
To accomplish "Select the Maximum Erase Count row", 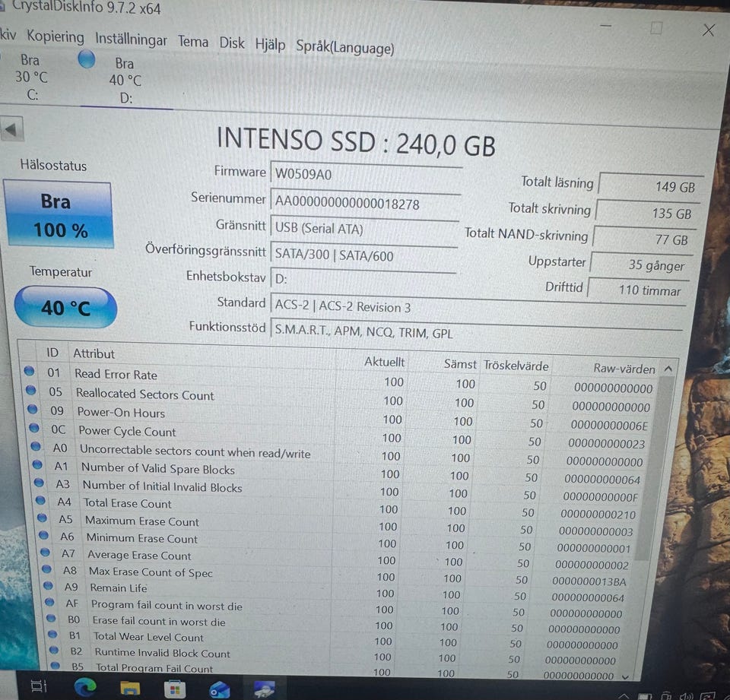I will click(x=337, y=524).
